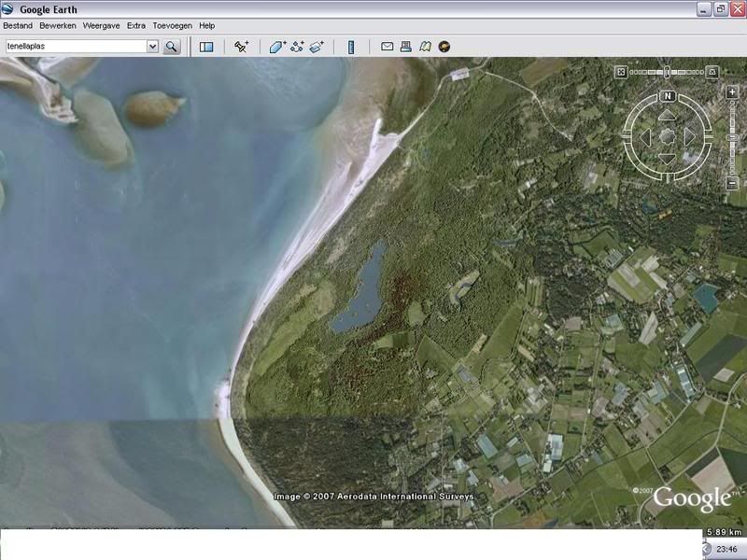Click the N north reset button on compass
Viewport: 747px width, 560px height.
click(668, 96)
